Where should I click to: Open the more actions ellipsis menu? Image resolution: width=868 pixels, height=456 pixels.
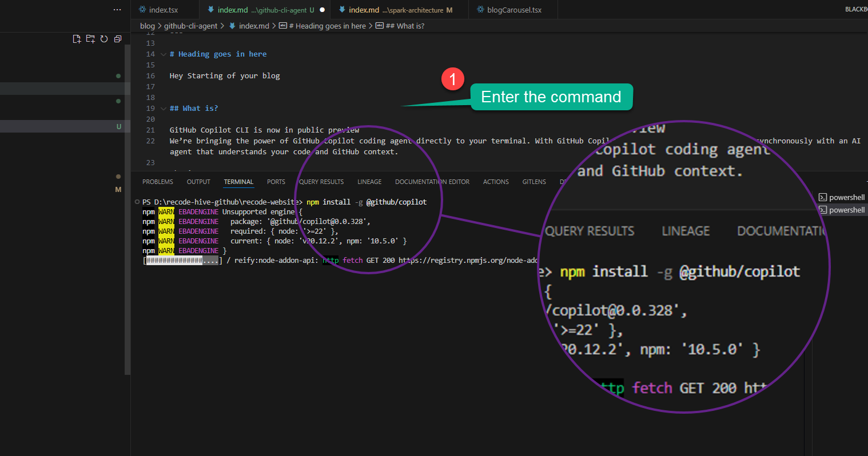coord(117,9)
